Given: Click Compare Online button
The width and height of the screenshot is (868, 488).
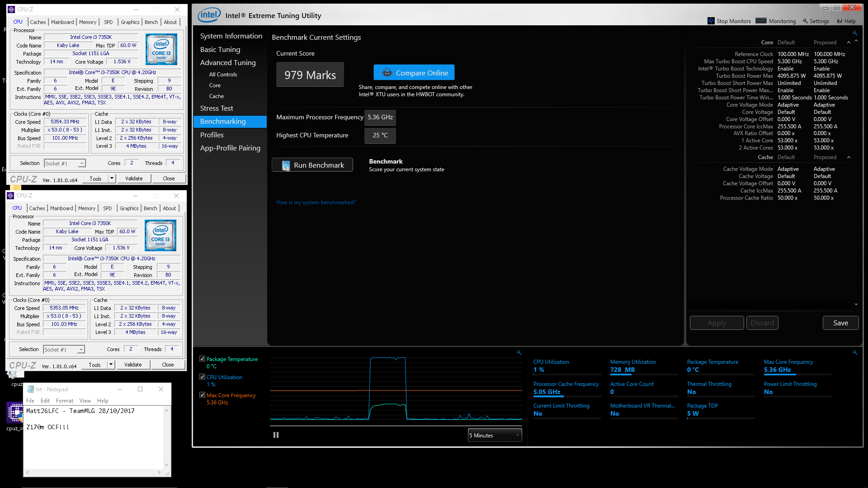Looking at the screenshot, I should pyautogui.click(x=414, y=73).
